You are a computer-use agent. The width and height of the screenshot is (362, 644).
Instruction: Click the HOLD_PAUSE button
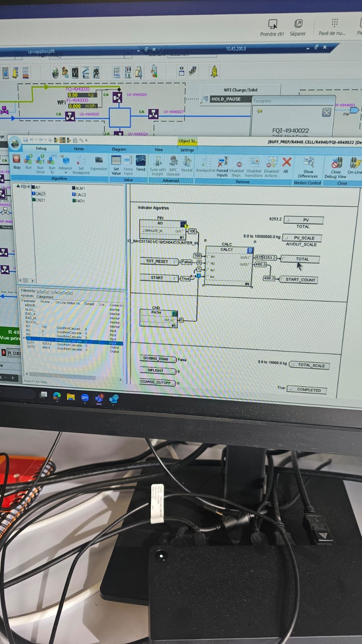(x=226, y=99)
